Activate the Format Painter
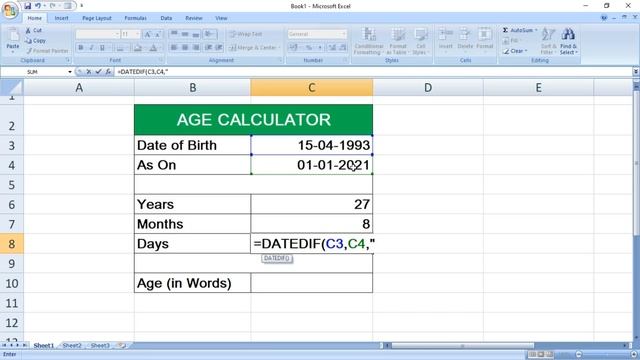 point(47,51)
